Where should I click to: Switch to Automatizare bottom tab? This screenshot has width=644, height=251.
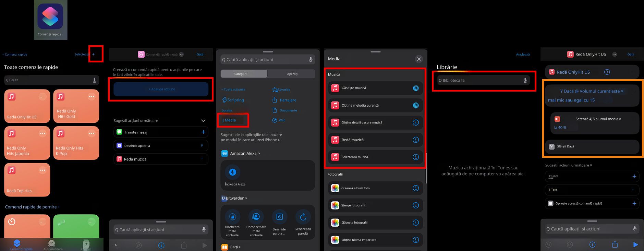tap(53, 245)
